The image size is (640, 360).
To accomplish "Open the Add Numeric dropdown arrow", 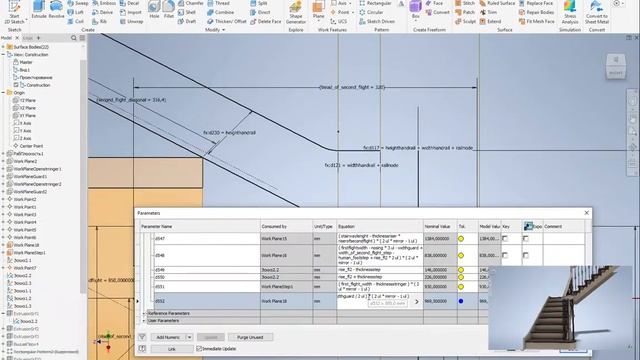I will [x=189, y=337].
